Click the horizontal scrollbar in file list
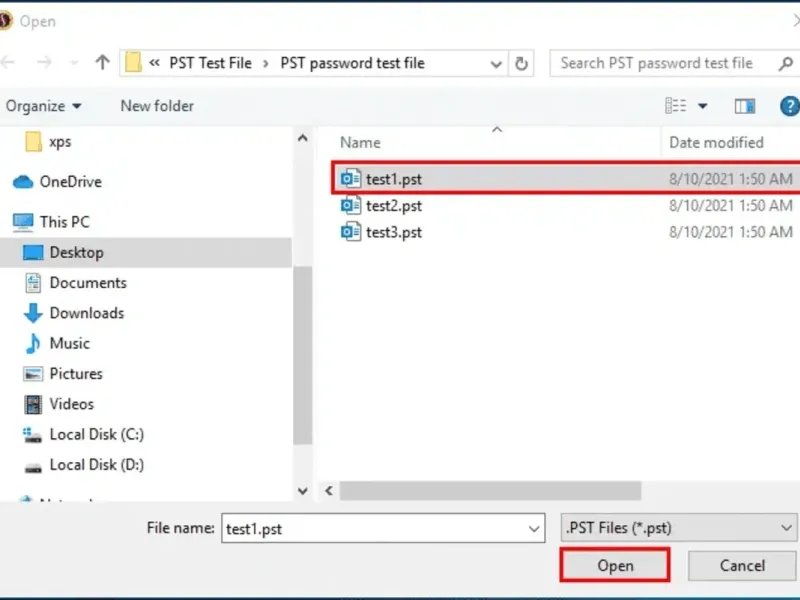 pyautogui.click(x=490, y=491)
